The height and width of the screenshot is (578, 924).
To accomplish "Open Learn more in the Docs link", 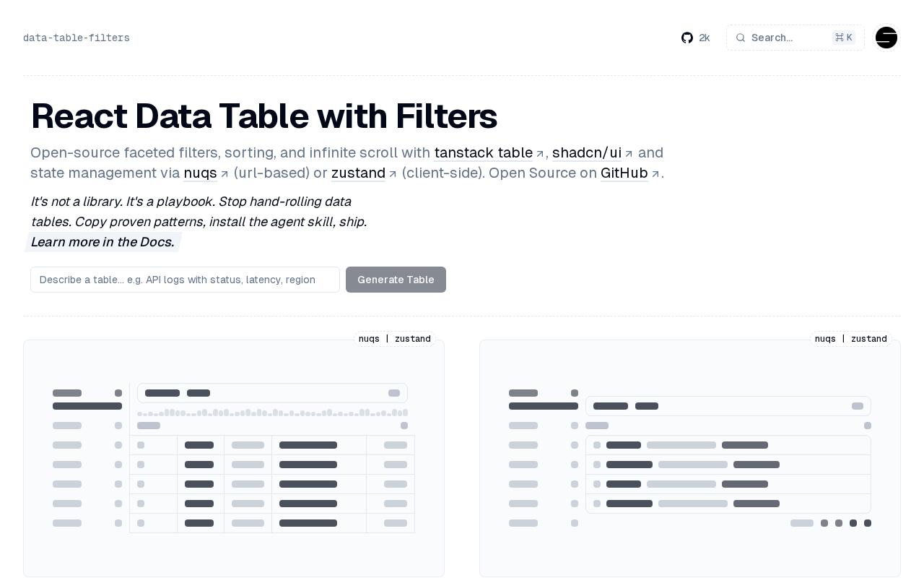I will 103,242.
